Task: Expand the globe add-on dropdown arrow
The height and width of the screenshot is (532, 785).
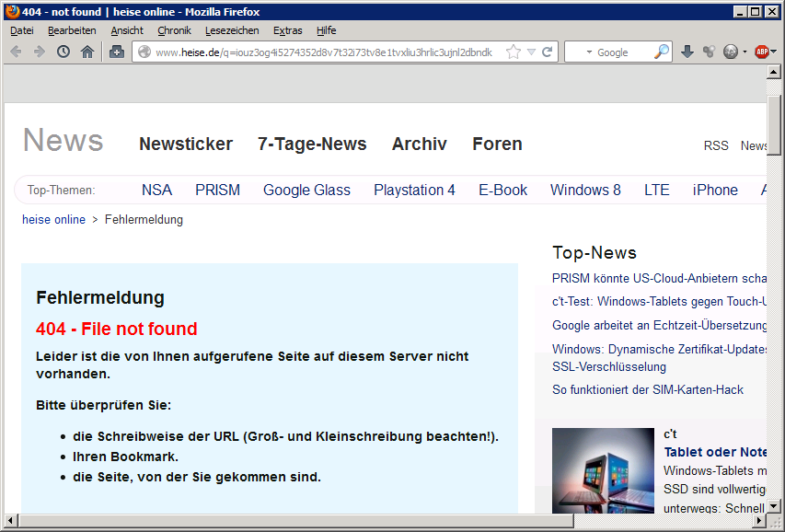Action: [745, 52]
